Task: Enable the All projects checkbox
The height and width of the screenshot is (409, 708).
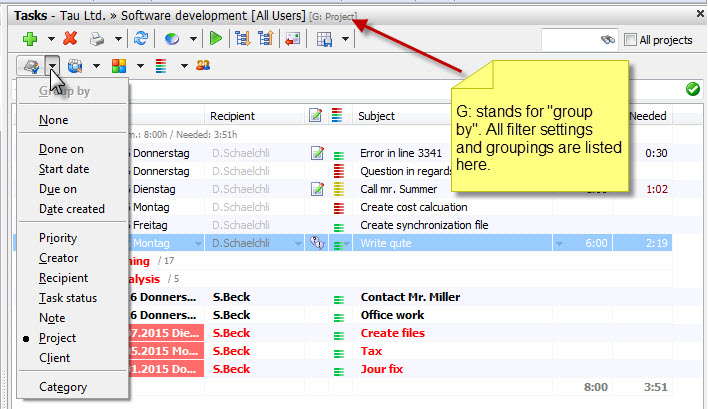Action: click(630, 40)
